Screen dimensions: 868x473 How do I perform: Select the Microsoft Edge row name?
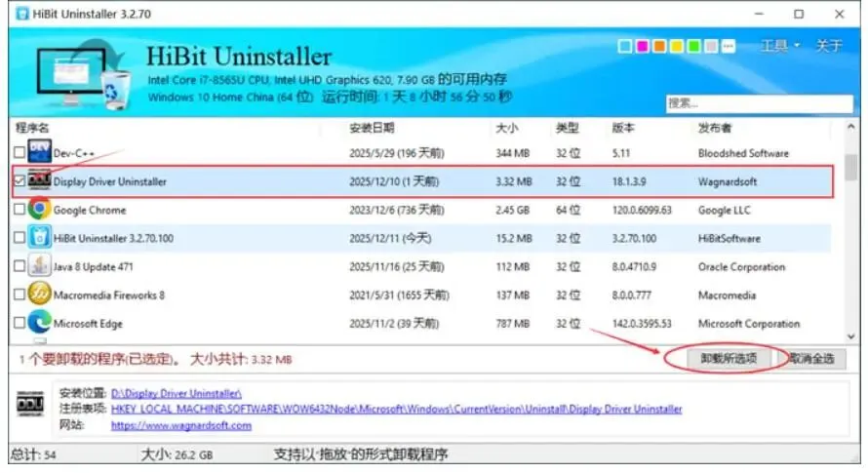[x=88, y=324]
